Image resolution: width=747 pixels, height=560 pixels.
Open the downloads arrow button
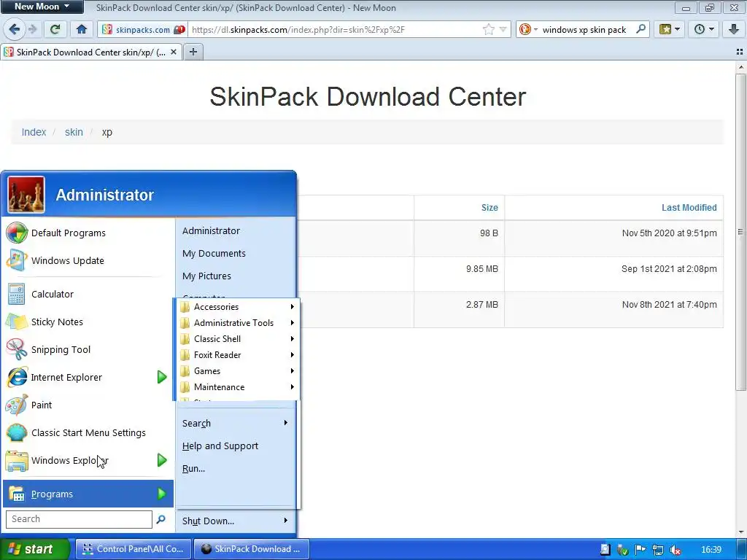coord(734,29)
